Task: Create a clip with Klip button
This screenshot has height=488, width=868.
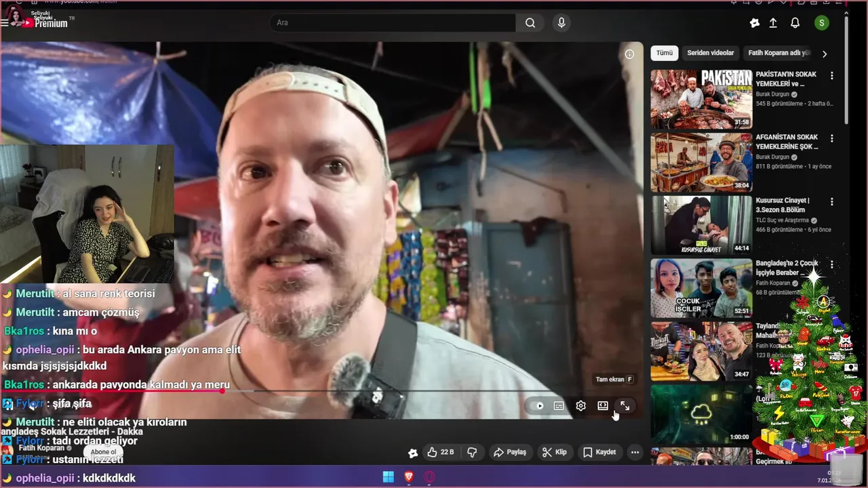Action: click(x=555, y=452)
